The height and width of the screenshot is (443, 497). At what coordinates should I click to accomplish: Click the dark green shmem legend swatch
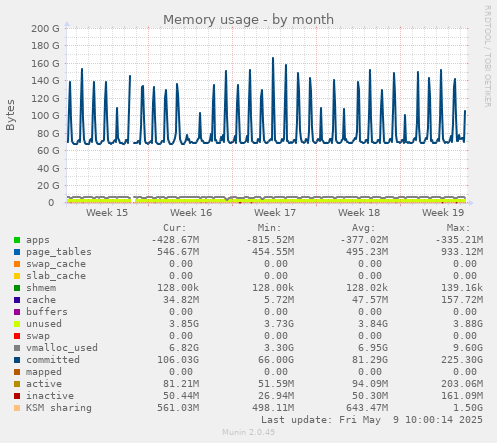pos(17,288)
